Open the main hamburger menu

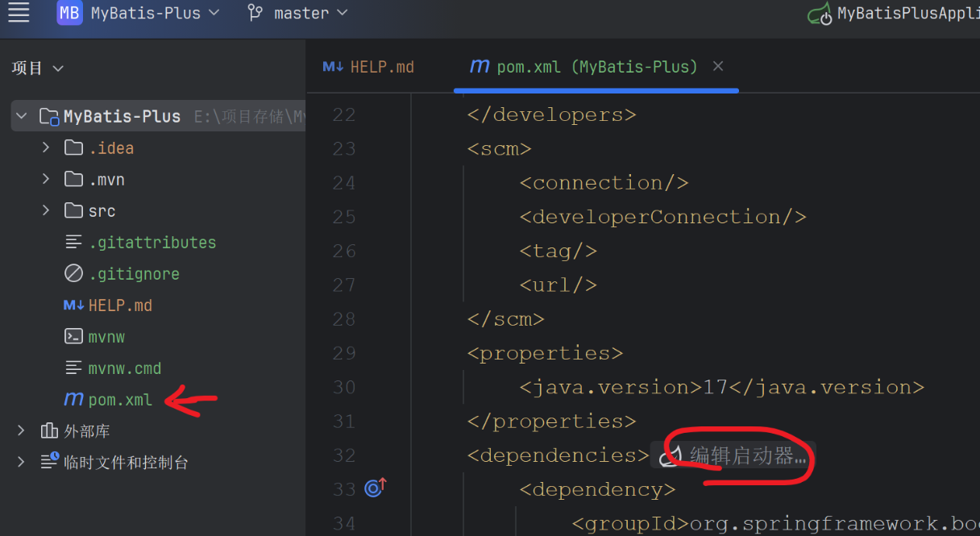(19, 12)
